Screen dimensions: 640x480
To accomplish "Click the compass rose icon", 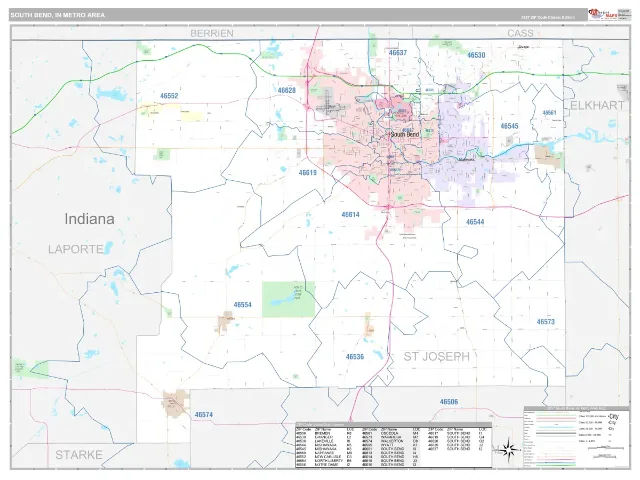I will click(x=507, y=451).
